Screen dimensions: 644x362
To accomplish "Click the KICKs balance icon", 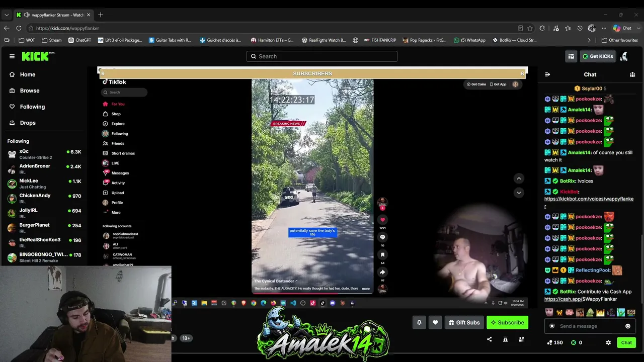I will pyautogui.click(x=574, y=342).
